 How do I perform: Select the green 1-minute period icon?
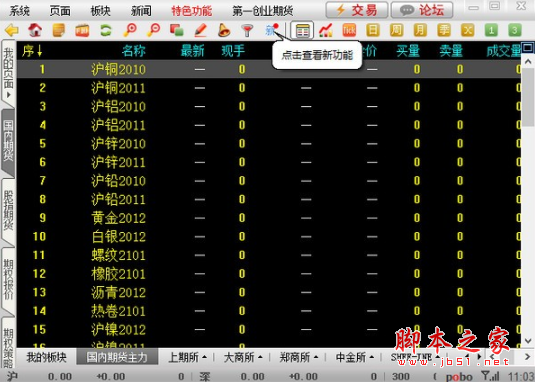coord(491,30)
